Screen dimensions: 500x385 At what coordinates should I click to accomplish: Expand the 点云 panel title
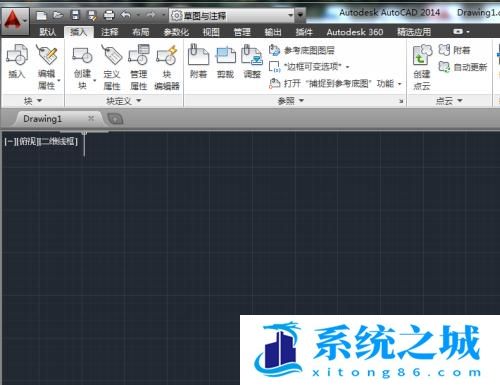click(x=449, y=101)
